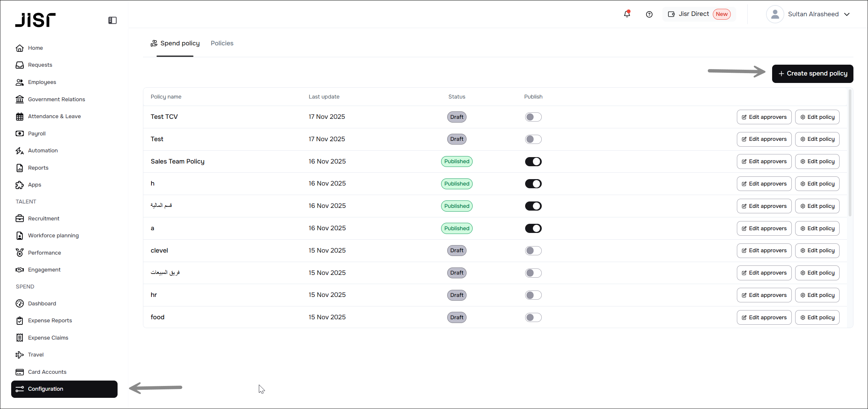Click the table vertical scrollbar
Screen dimensions: 868x409
pyautogui.click(x=850, y=152)
